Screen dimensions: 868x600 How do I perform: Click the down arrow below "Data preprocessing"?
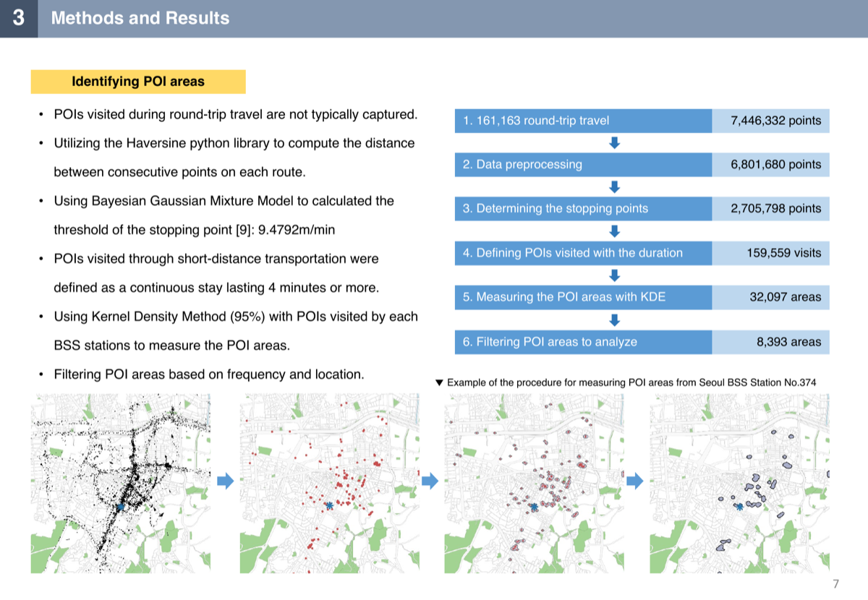tap(615, 187)
